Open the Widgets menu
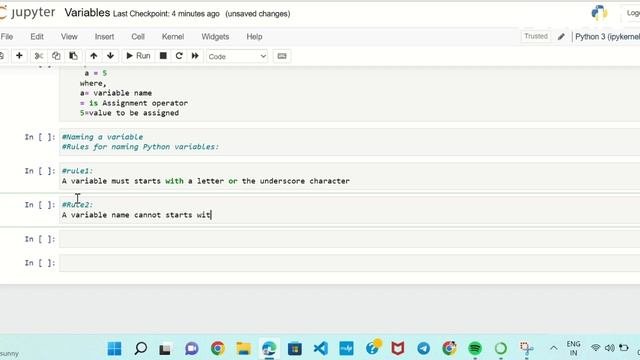This screenshot has width=640, height=360. (x=215, y=37)
